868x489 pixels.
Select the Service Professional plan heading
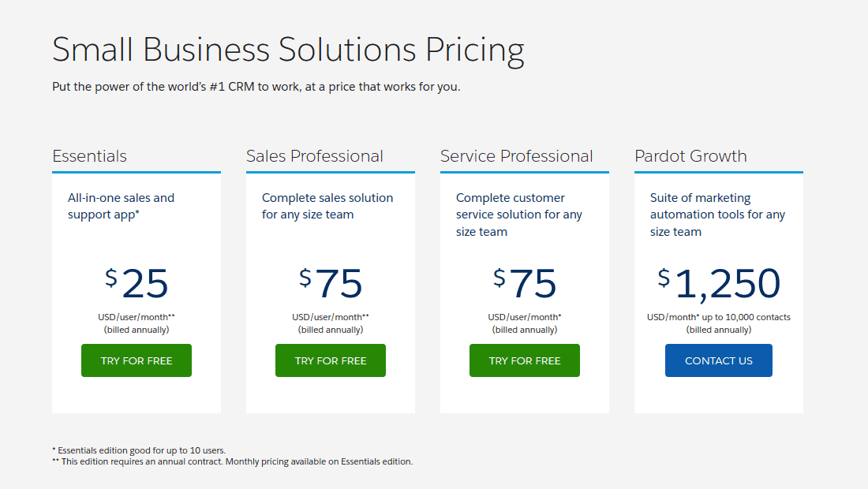click(517, 156)
